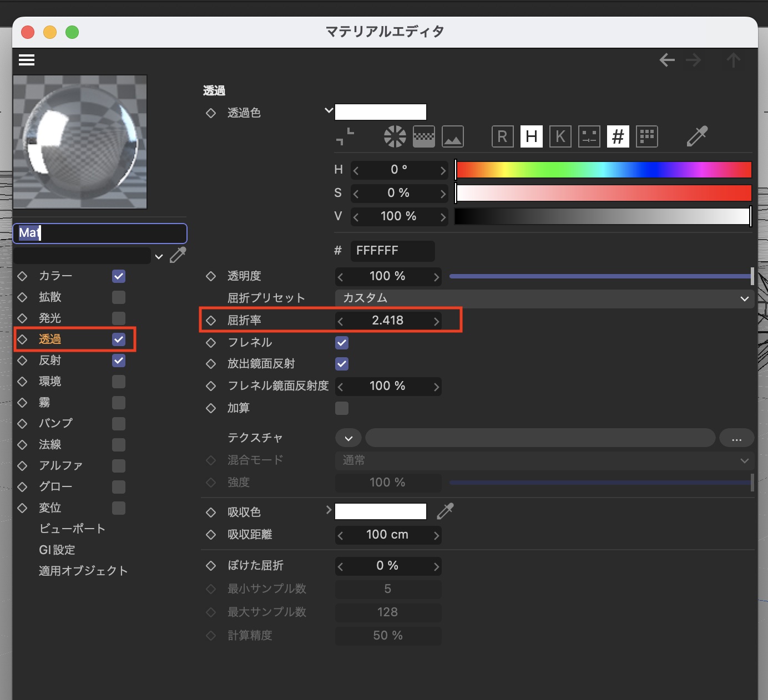This screenshot has height=700, width=768.
Task: Open the GI設定 section
Action: 57,550
